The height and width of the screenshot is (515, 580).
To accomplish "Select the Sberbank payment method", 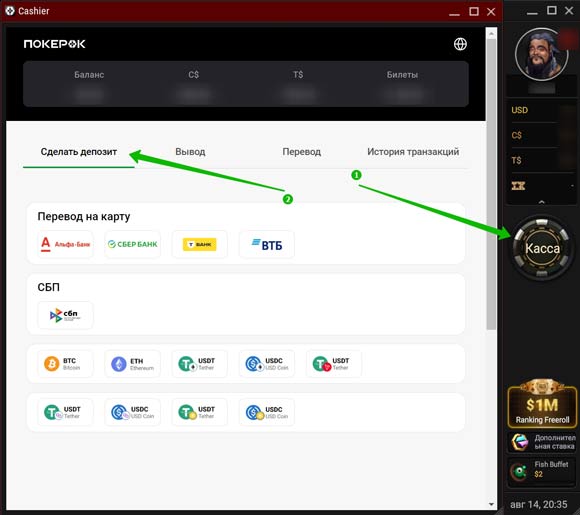I will [x=132, y=244].
